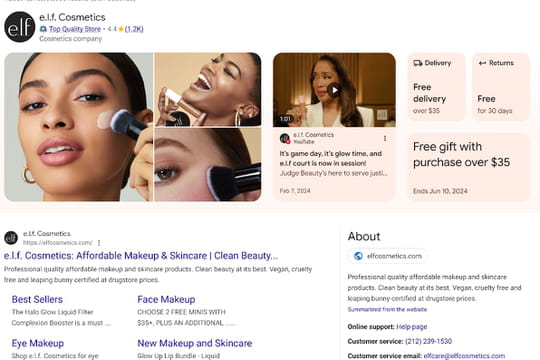Click the 'Feb 7, 2024' video date
The height and width of the screenshot is (360, 540).
pyautogui.click(x=295, y=191)
